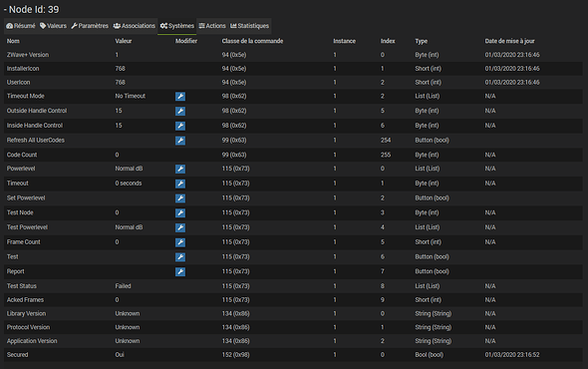
Task: Click the Node Id: 39 heading
Action: [x=32, y=9]
